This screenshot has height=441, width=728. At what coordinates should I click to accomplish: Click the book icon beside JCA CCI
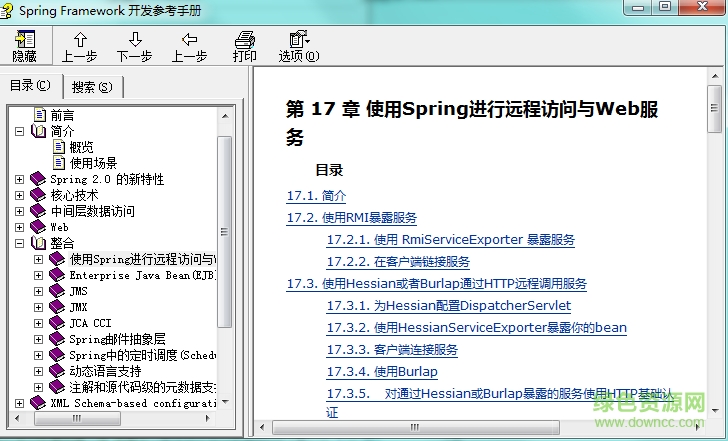pos(57,323)
